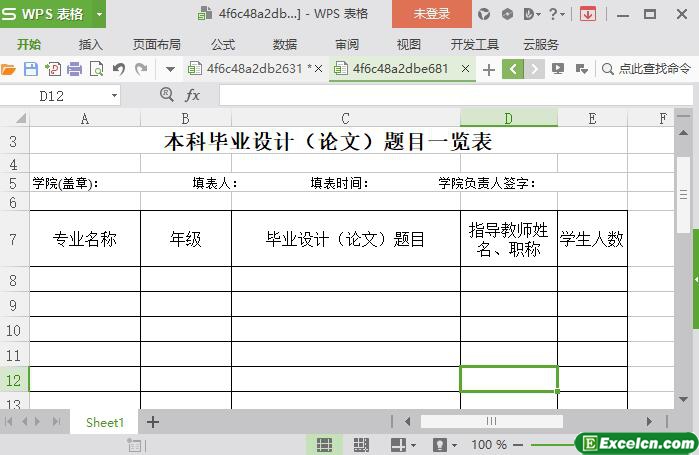699x455 pixels.
Task: Go to previous document tab green arrow
Action: pos(513,69)
